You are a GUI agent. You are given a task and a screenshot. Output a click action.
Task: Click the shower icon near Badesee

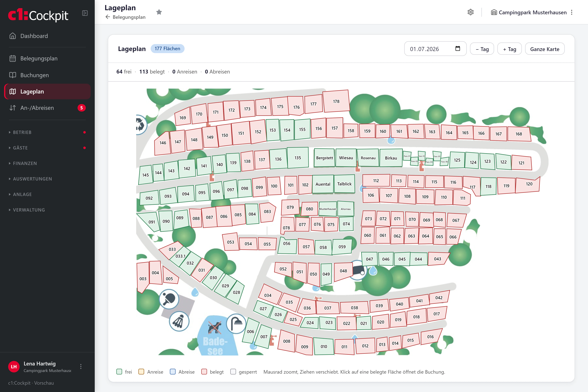pyautogui.click(x=236, y=324)
